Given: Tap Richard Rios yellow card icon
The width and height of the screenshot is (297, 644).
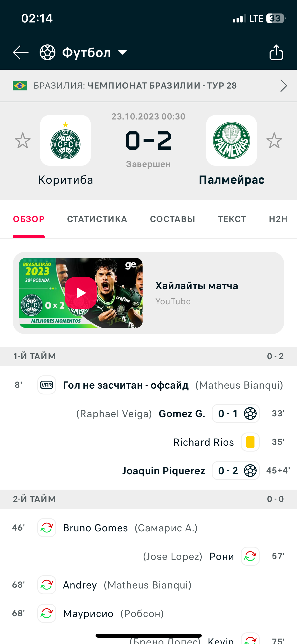Looking at the screenshot, I should 250,442.
